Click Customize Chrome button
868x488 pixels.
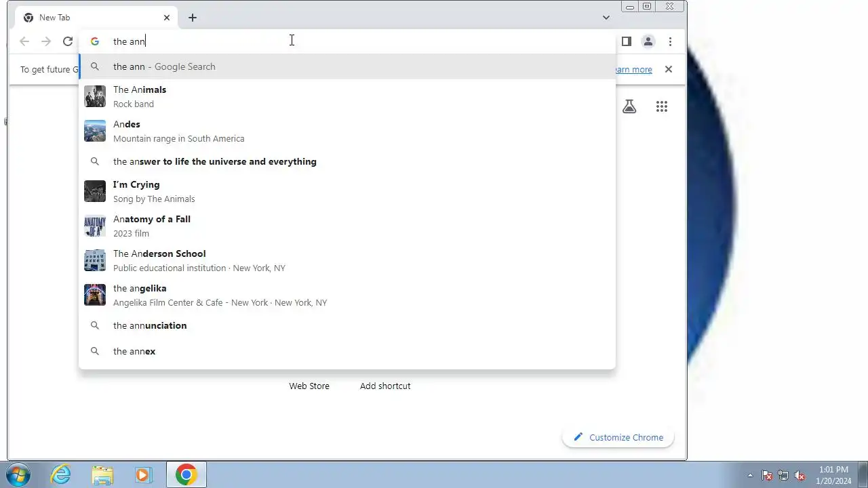click(x=618, y=437)
